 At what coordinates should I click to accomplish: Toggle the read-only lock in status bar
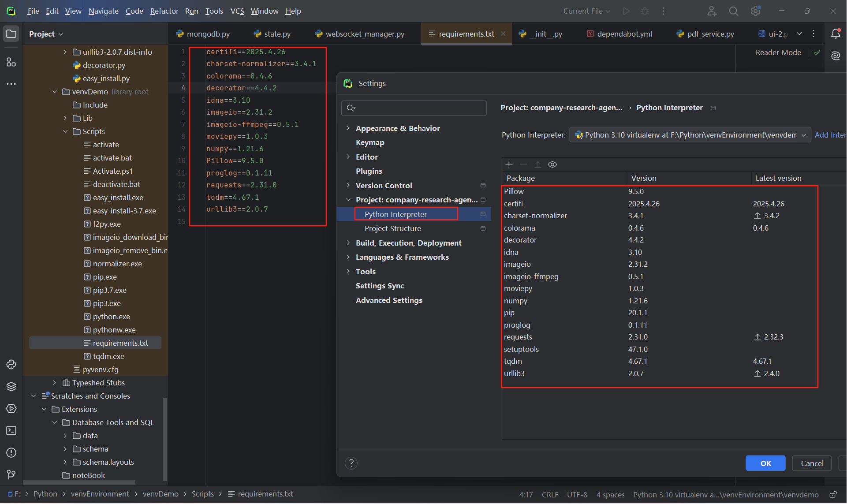[x=833, y=495]
